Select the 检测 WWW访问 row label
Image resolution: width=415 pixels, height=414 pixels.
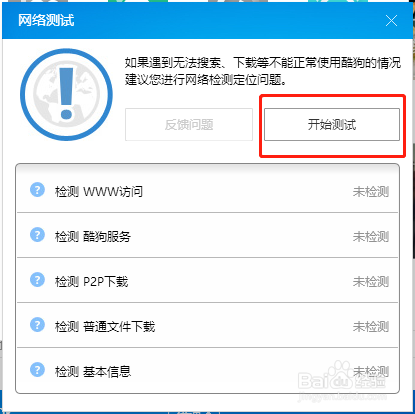[x=99, y=191]
